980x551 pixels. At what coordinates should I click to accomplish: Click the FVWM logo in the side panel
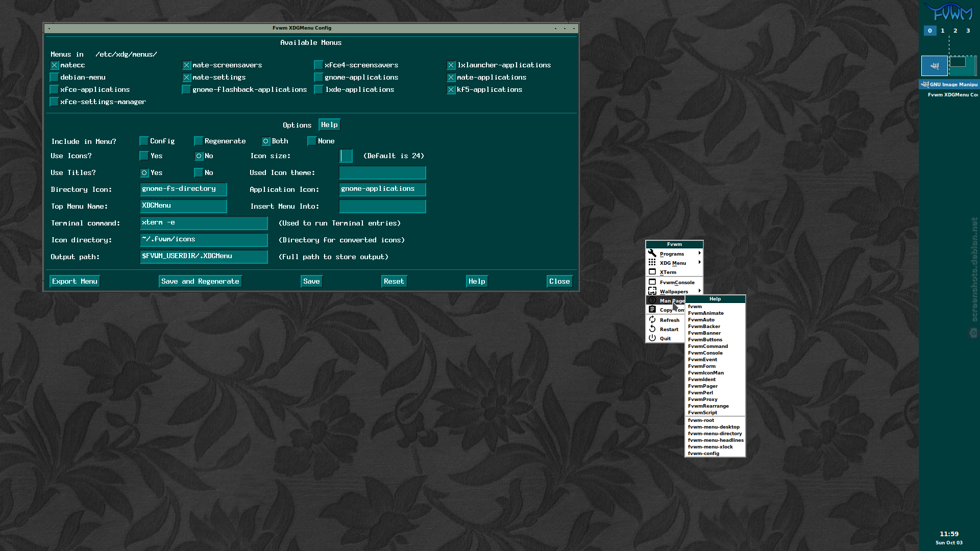point(949,12)
